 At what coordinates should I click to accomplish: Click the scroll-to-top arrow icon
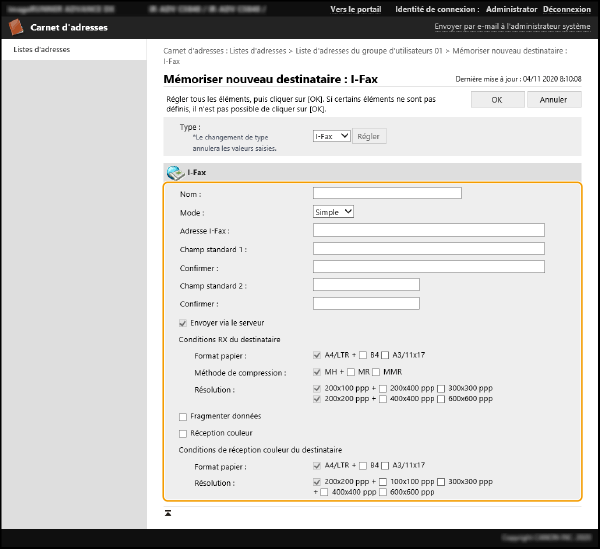[168, 511]
